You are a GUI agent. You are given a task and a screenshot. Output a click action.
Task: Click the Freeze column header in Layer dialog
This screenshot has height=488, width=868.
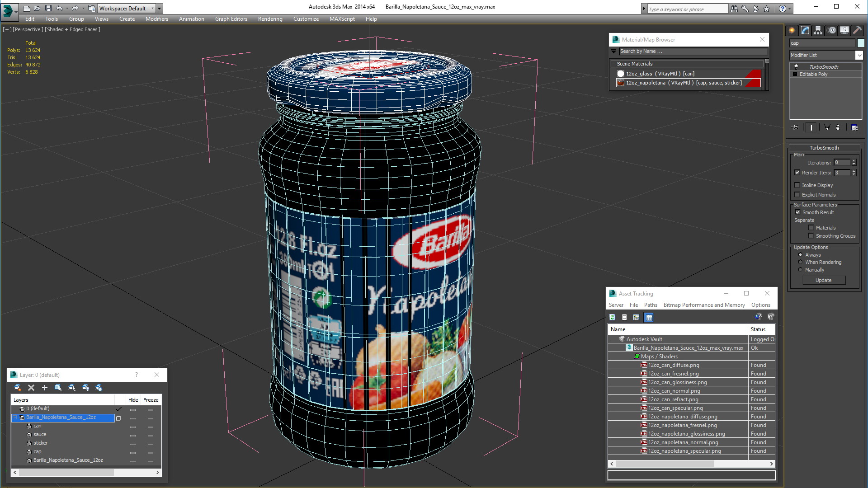tap(151, 400)
